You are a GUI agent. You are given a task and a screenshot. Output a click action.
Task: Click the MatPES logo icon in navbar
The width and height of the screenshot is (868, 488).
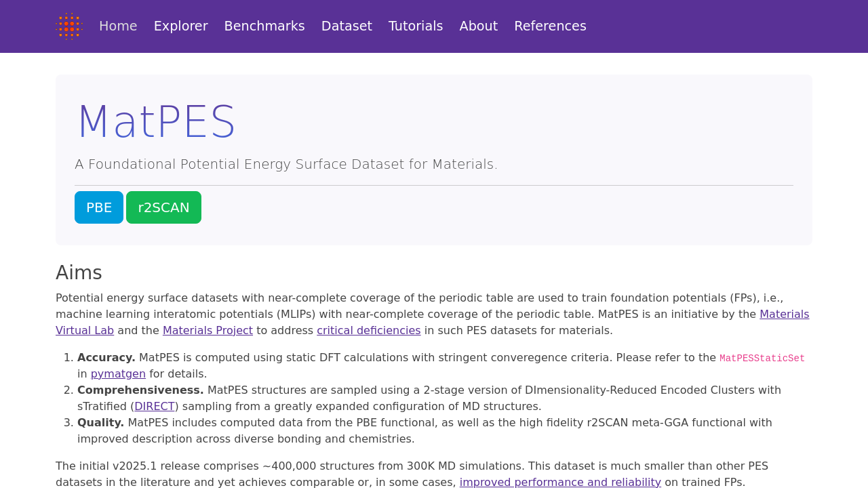(69, 26)
